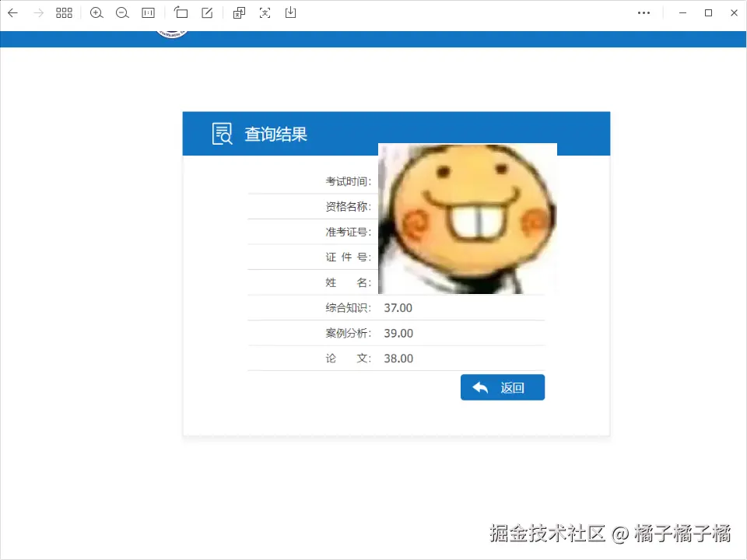Open the thumbnail grid view
The image size is (747, 560).
(64, 12)
